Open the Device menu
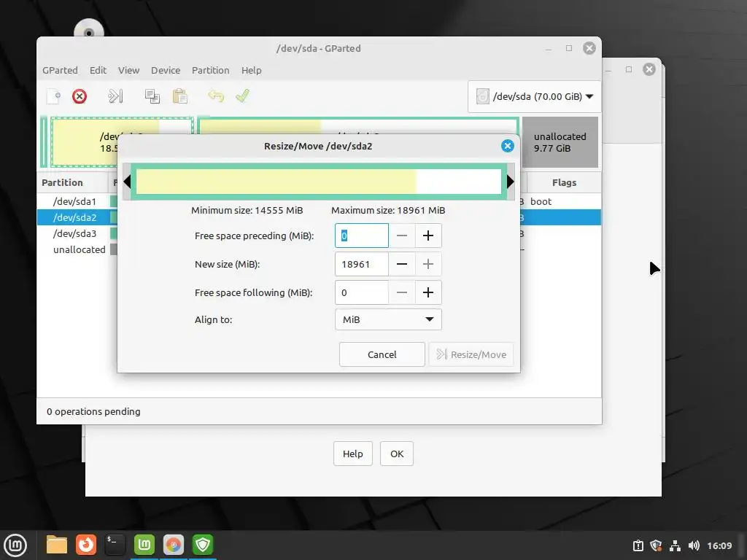 tap(166, 71)
